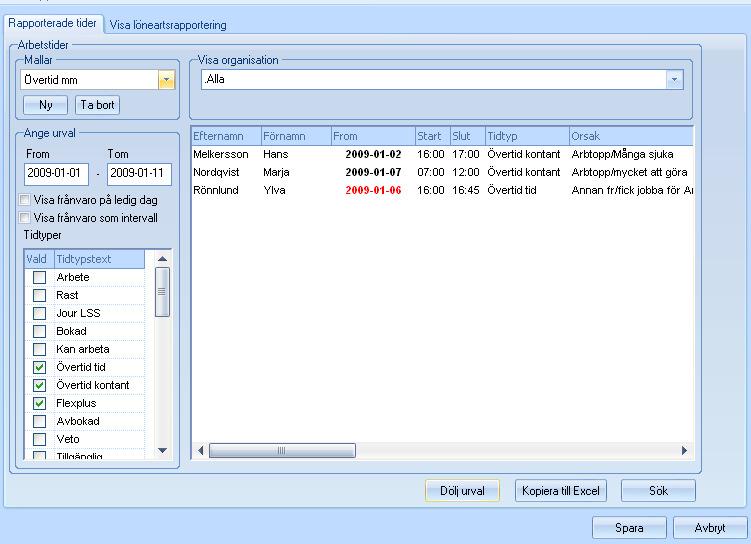Edit the Tom date field 2009-01-11
The width and height of the screenshot is (751, 544).
click(x=139, y=173)
